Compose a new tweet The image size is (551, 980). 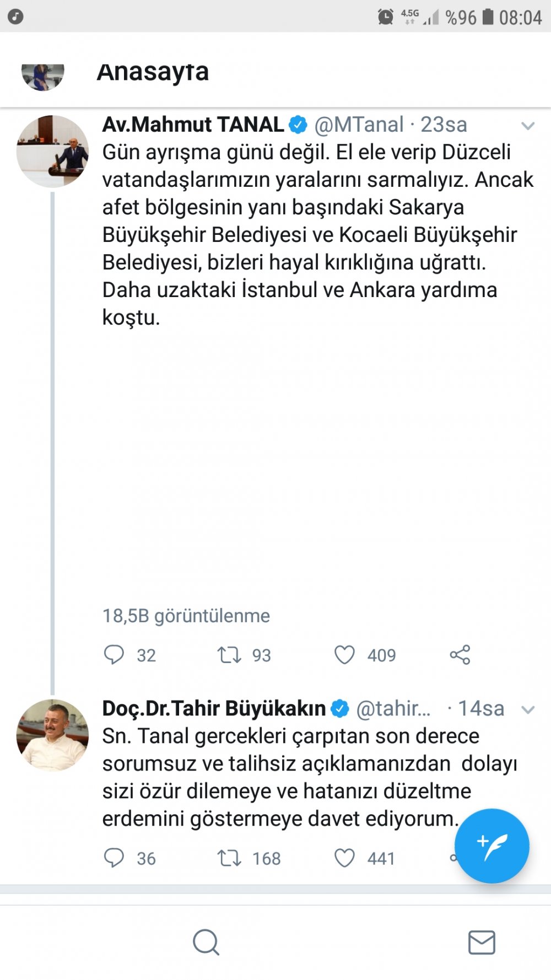(491, 846)
